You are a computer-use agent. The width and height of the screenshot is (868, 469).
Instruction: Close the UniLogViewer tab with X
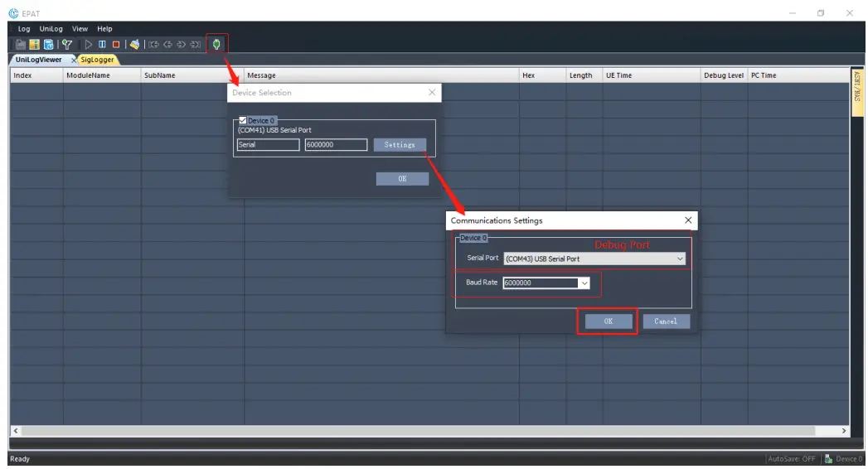74,60
